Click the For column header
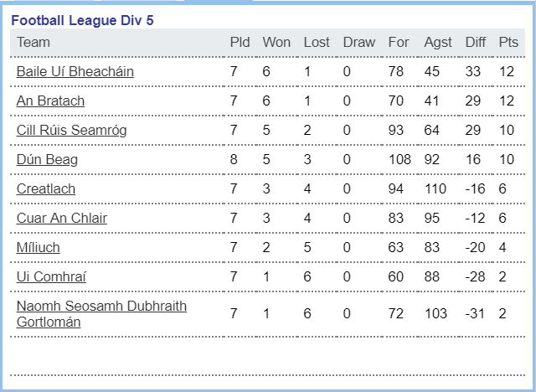This screenshot has width=536, height=392. pos(399,43)
